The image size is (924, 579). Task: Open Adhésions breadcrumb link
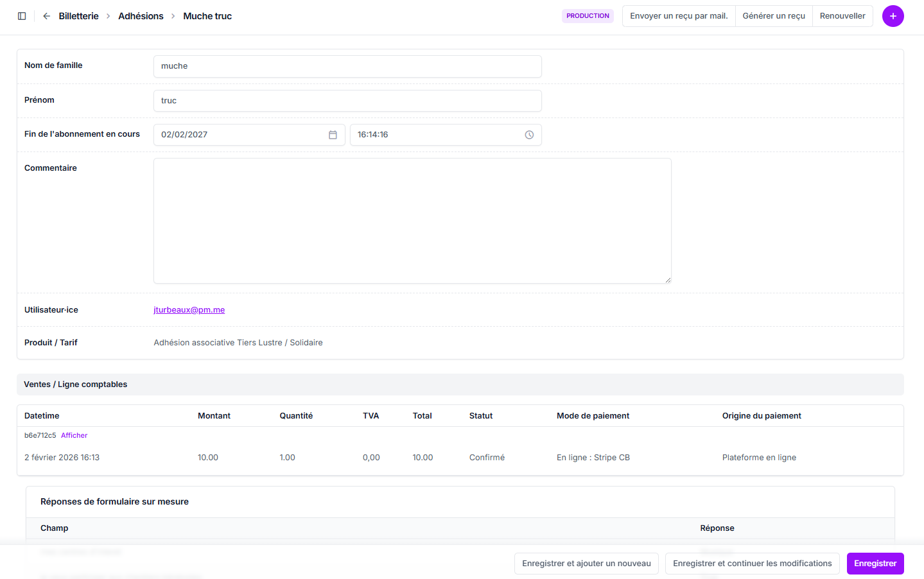pos(141,16)
